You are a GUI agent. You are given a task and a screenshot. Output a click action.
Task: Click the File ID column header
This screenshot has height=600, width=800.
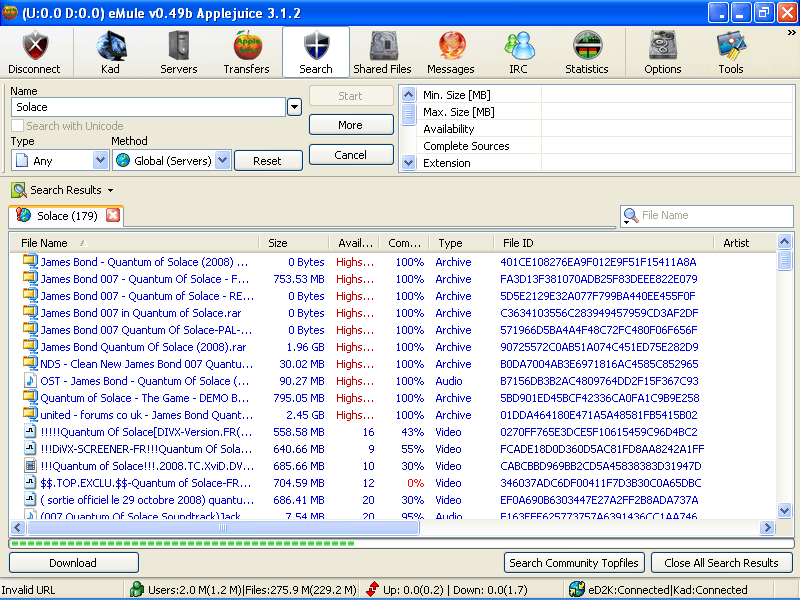[604, 243]
